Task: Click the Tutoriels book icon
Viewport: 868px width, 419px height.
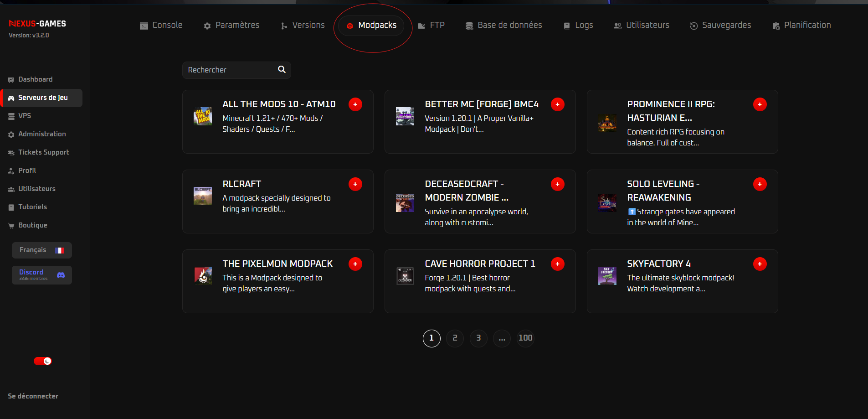Action: (11, 207)
